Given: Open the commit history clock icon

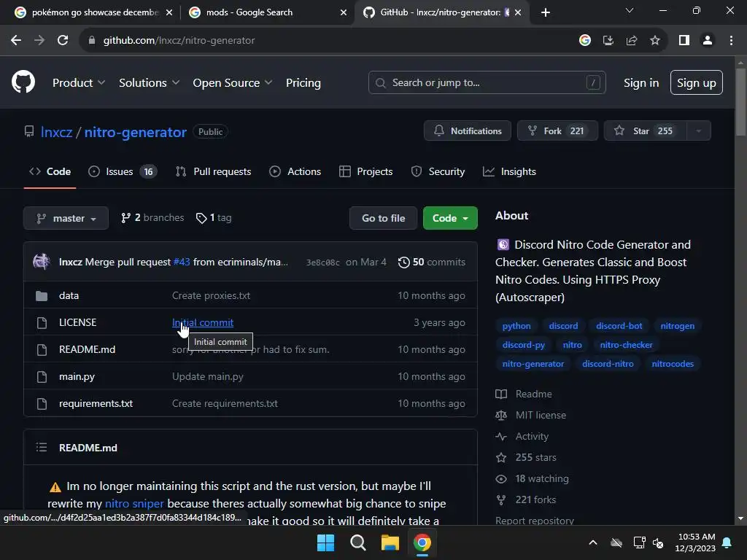Looking at the screenshot, I should click(403, 262).
